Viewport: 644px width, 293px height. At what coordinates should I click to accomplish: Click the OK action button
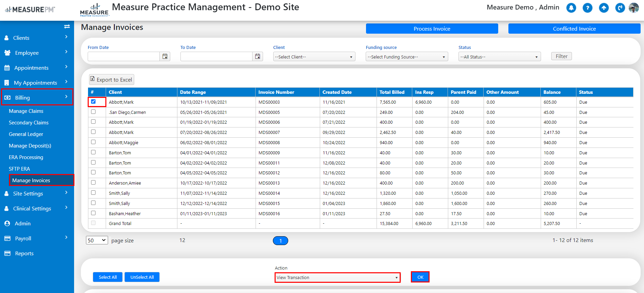420,277
